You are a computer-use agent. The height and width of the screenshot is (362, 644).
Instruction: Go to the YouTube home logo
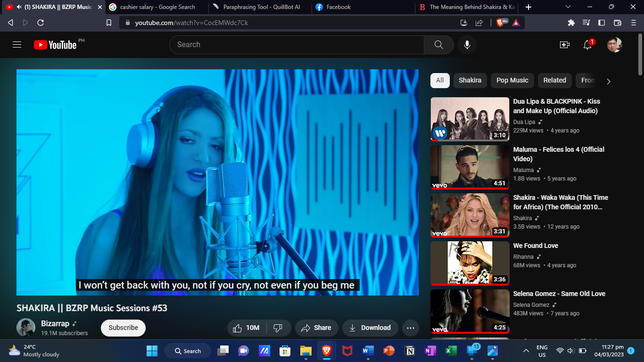click(55, 45)
